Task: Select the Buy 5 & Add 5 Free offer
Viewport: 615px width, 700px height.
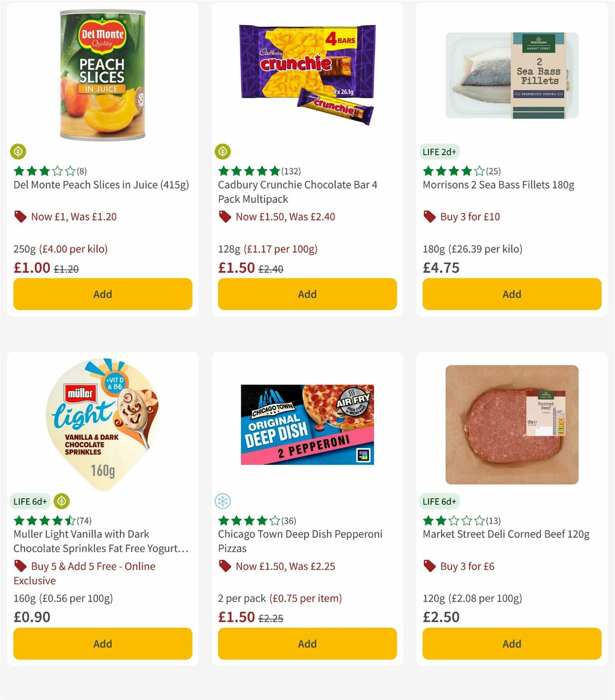Action: 93,566
